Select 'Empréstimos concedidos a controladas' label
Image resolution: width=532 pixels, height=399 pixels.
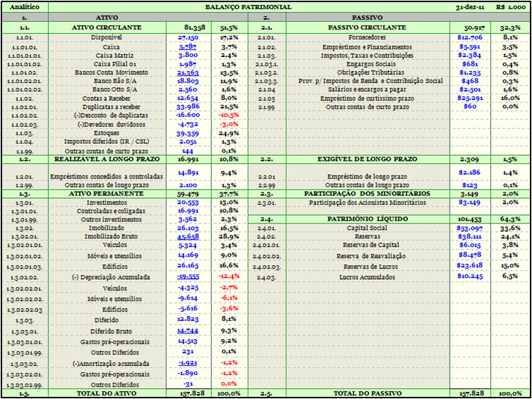(x=107, y=177)
